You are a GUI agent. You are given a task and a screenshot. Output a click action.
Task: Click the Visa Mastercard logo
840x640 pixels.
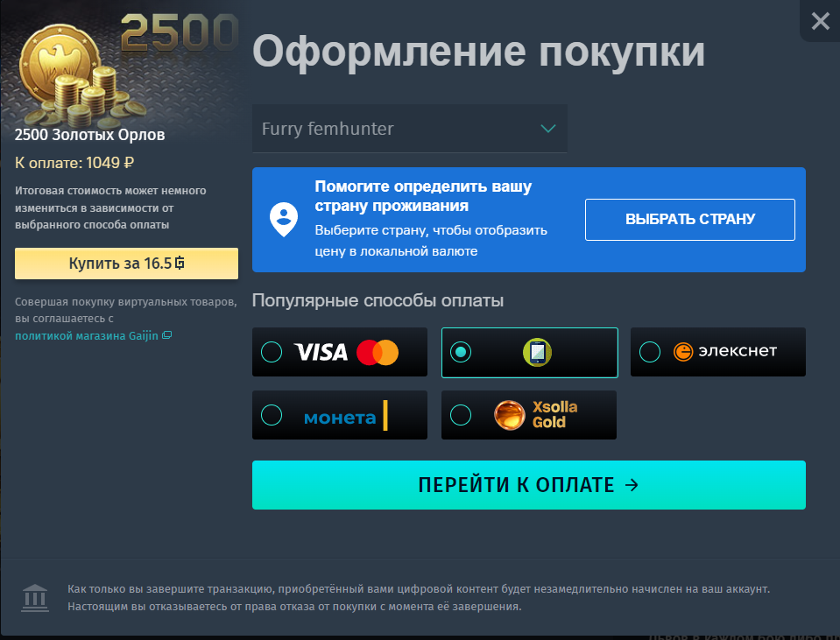(347, 353)
